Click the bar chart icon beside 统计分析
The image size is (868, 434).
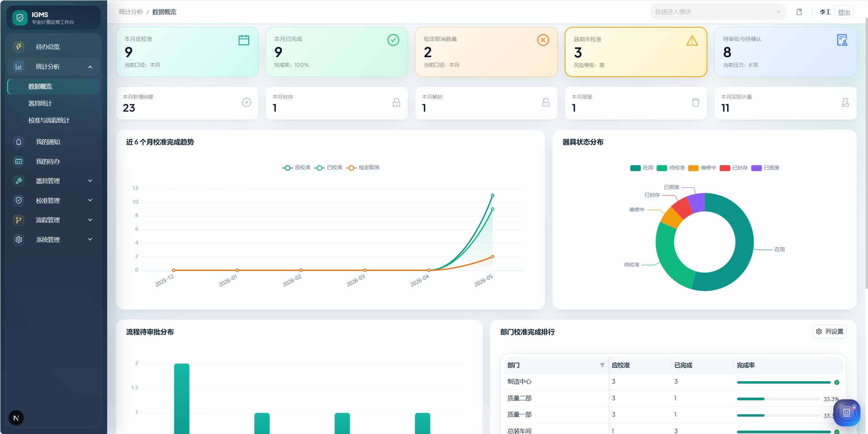[x=19, y=67]
